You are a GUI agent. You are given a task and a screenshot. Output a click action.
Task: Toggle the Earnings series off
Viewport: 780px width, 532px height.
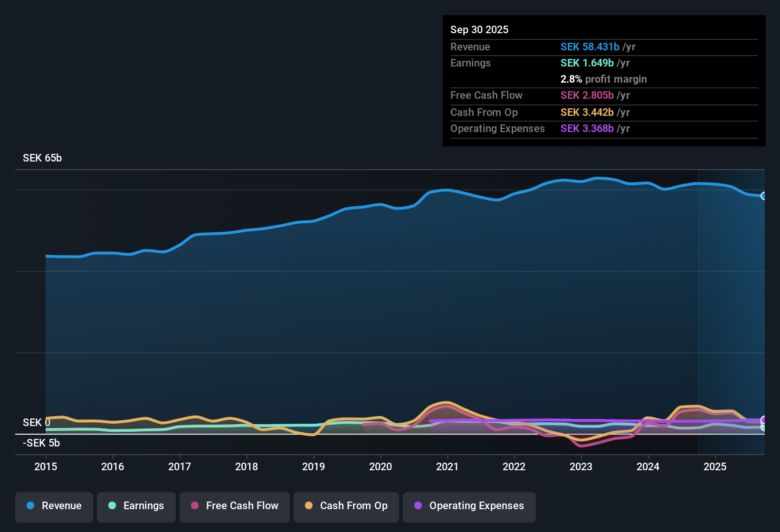tap(136, 506)
